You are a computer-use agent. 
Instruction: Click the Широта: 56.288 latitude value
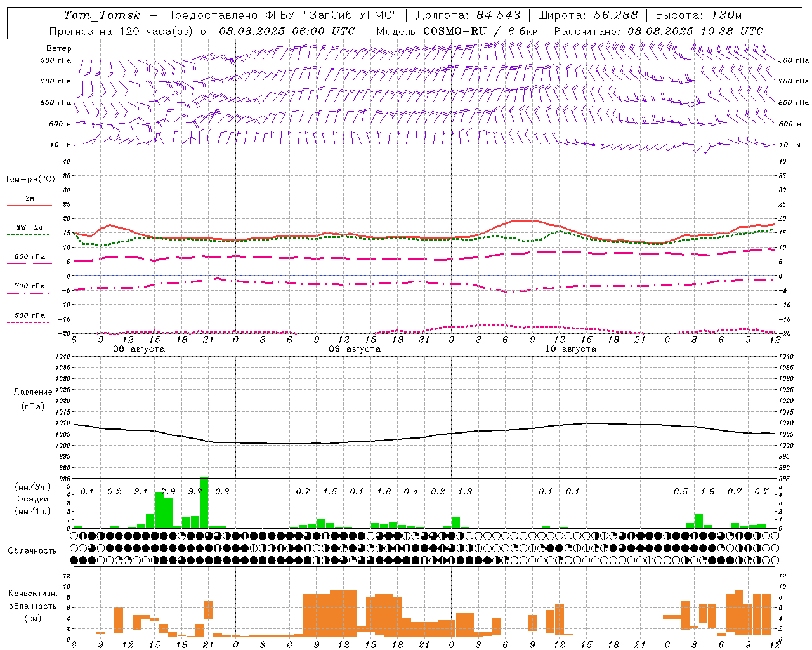pyautogui.click(x=587, y=15)
